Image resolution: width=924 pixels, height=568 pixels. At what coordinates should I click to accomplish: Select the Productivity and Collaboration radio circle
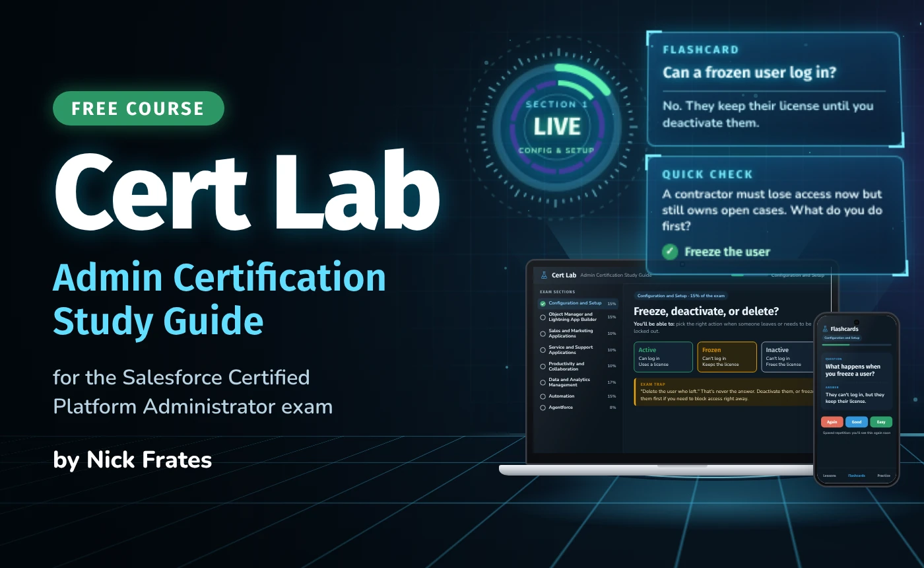pos(543,366)
